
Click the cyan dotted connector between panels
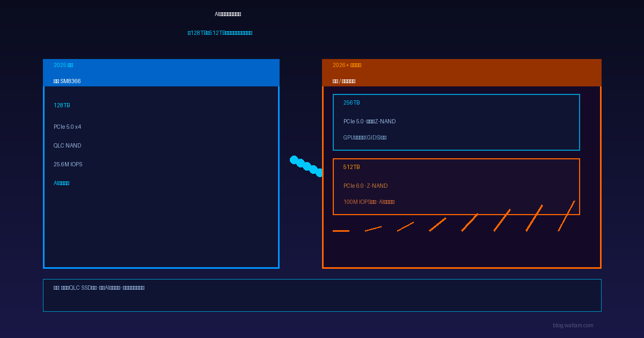coord(306,166)
